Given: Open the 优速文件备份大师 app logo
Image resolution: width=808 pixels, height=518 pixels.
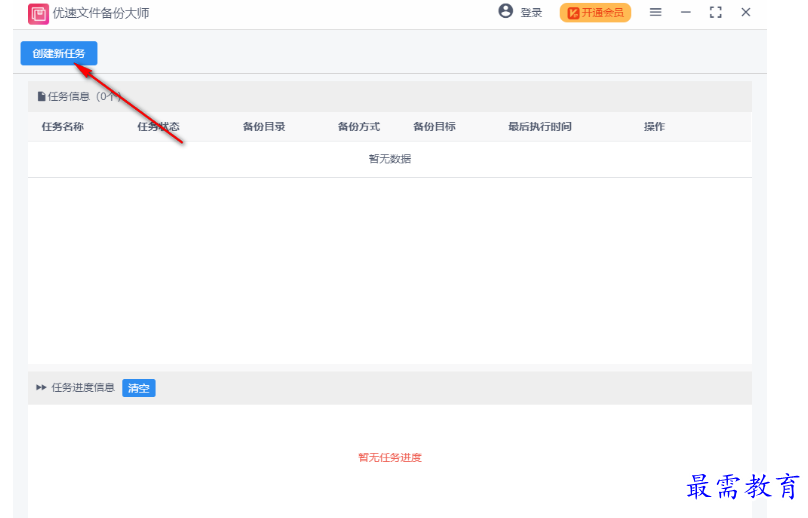Looking at the screenshot, I should coord(38,14).
